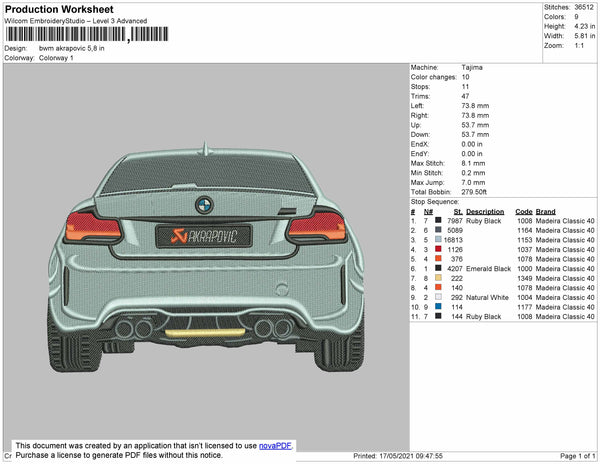
Task: Select the Emerald Black swatch beside 4207 stitches
Action: 438,268
